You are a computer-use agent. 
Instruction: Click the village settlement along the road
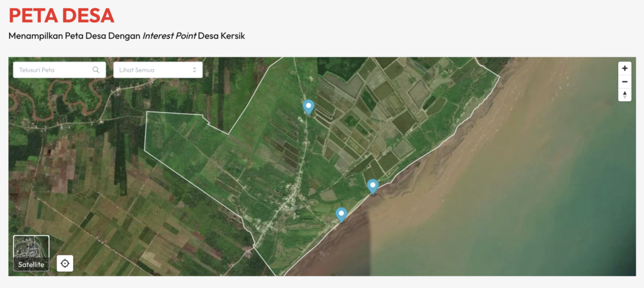286,204
